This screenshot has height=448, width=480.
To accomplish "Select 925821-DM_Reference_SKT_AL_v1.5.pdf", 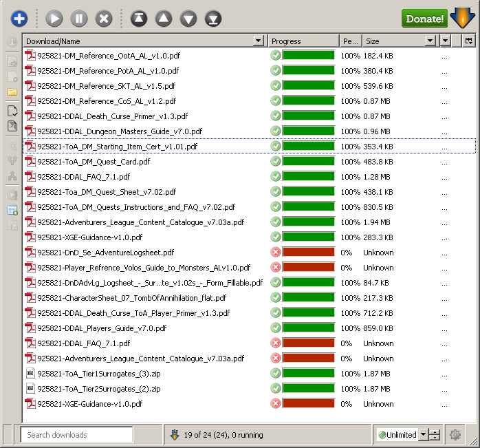I will 249,86.
